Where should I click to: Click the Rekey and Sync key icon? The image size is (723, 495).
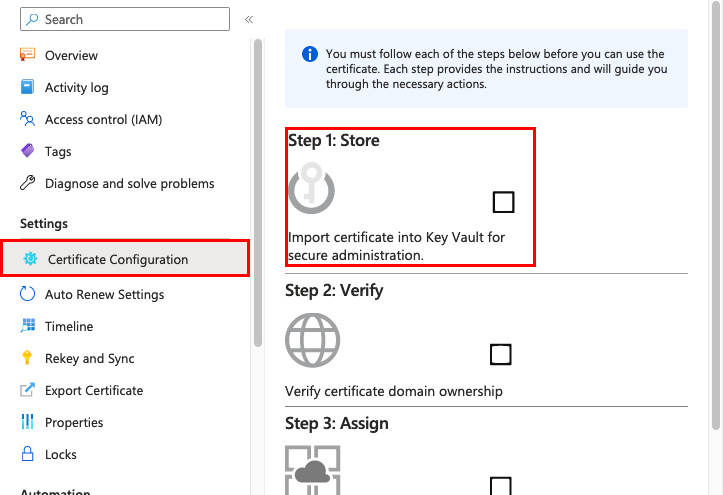click(x=28, y=358)
